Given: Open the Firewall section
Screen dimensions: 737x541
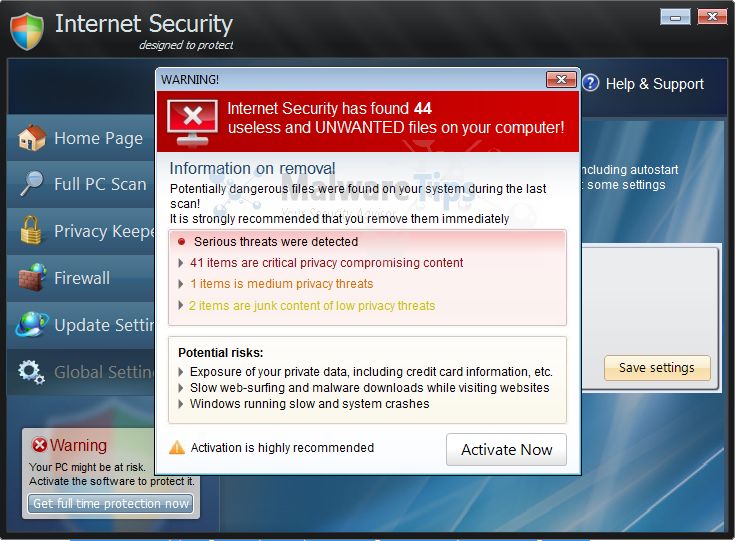Looking at the screenshot, I should coord(82,278).
